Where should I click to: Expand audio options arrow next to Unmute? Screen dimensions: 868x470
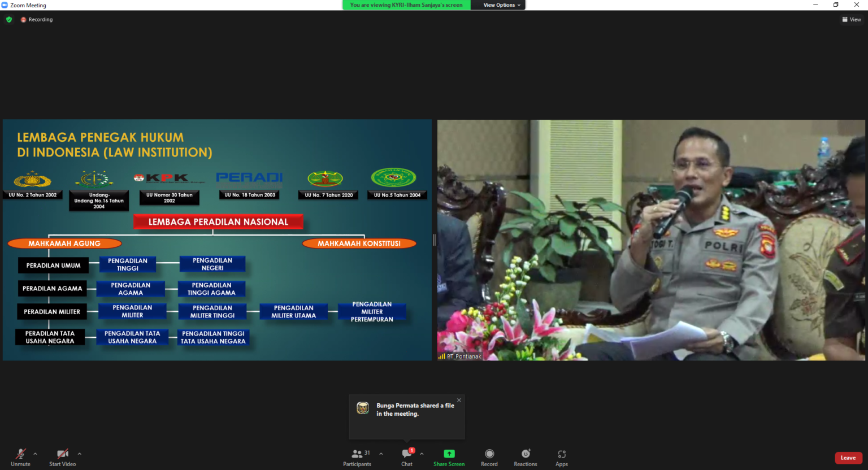tap(35, 454)
